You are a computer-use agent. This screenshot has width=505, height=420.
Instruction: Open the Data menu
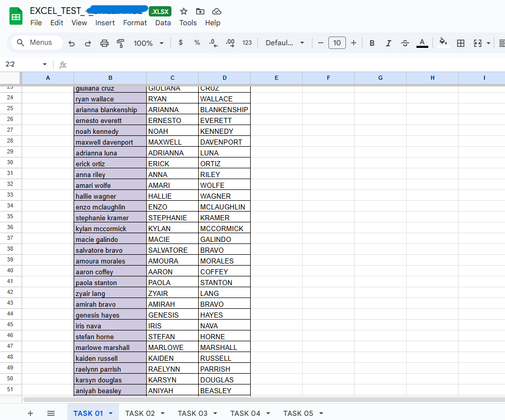[x=163, y=23]
